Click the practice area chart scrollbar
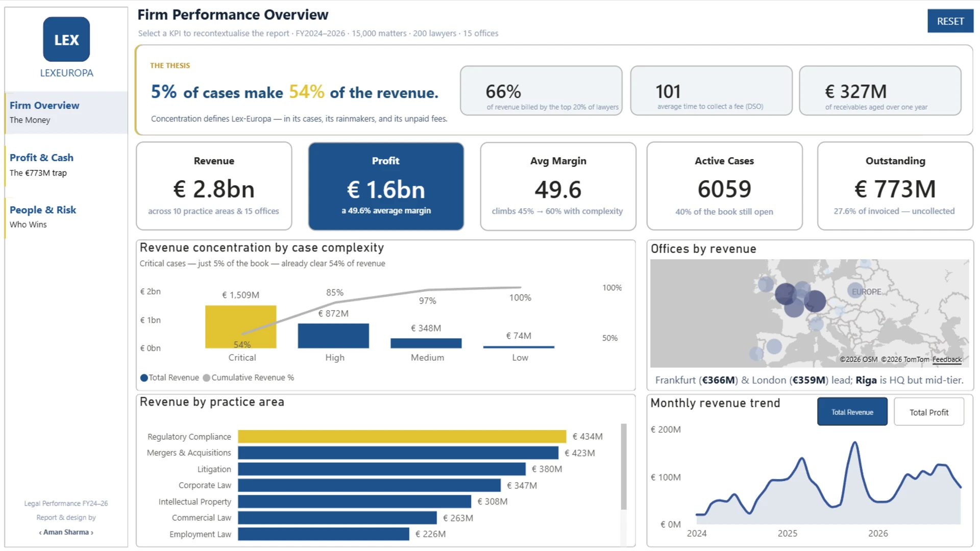 click(x=623, y=466)
